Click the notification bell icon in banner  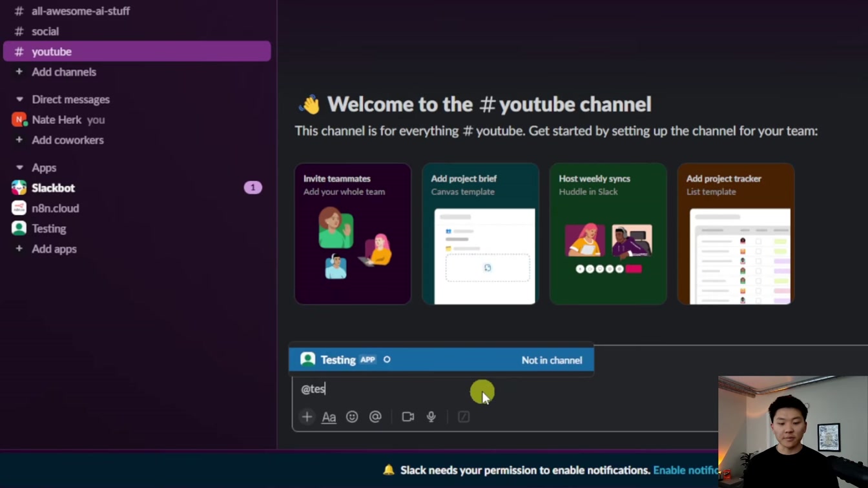(388, 470)
